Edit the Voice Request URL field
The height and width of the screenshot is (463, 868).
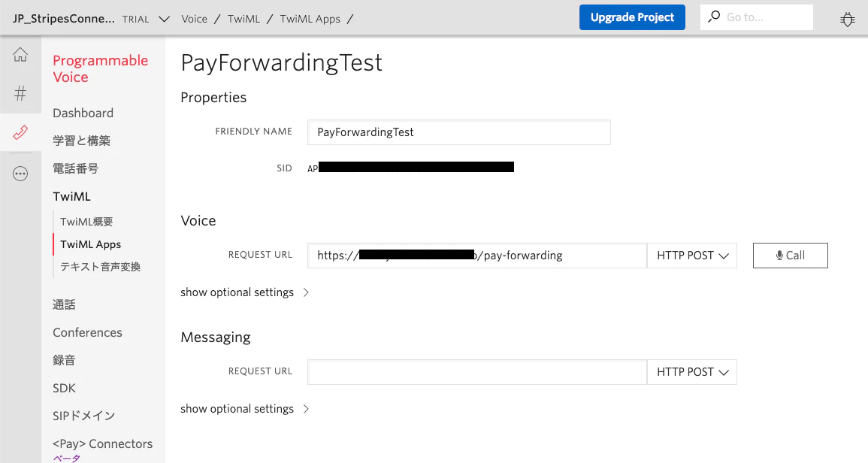click(x=477, y=256)
